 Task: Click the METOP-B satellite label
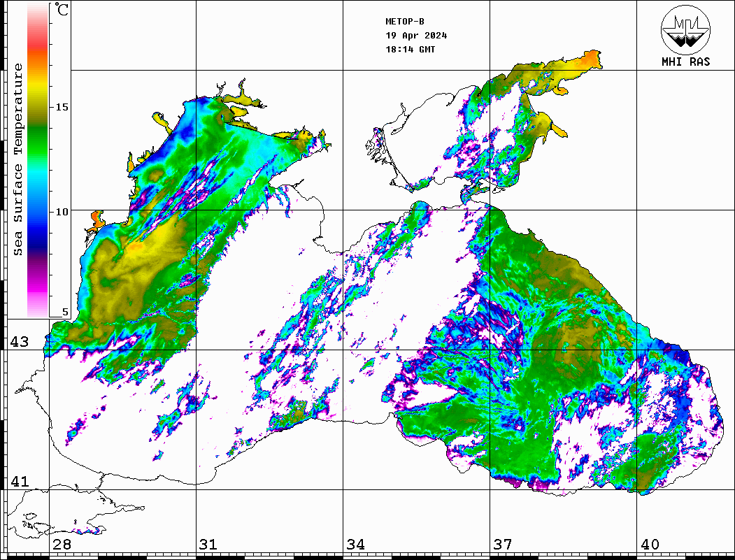[x=405, y=22]
